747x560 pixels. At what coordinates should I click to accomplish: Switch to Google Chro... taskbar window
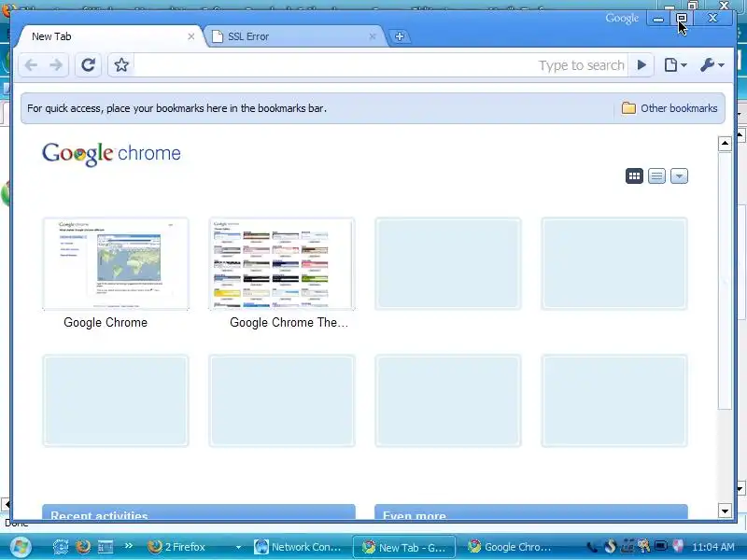click(x=510, y=547)
